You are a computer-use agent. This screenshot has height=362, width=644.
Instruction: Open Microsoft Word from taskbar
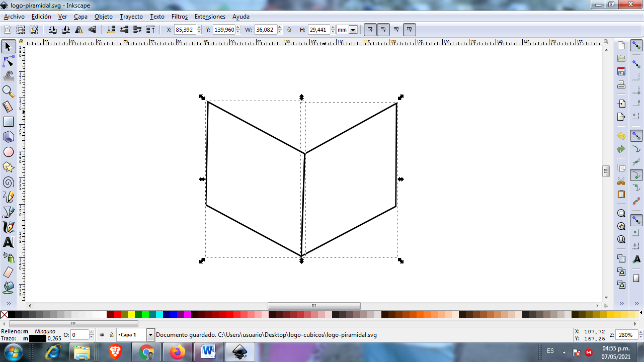pos(209,352)
